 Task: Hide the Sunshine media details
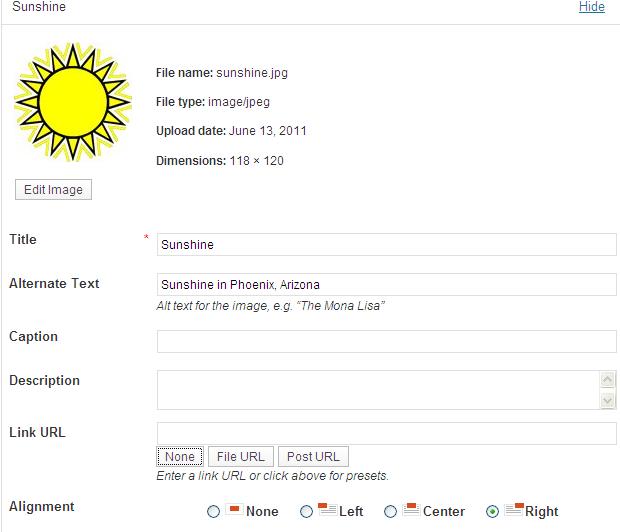(x=591, y=7)
